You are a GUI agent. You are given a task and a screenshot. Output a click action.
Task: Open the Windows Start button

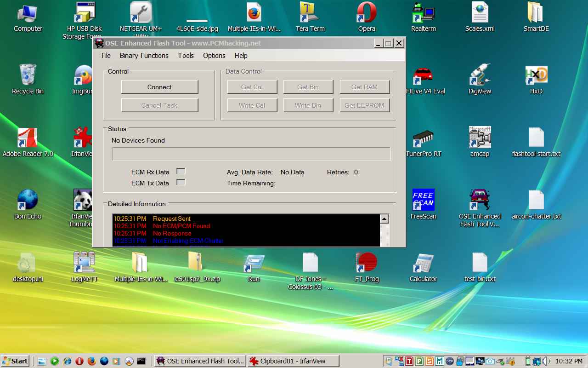15,361
